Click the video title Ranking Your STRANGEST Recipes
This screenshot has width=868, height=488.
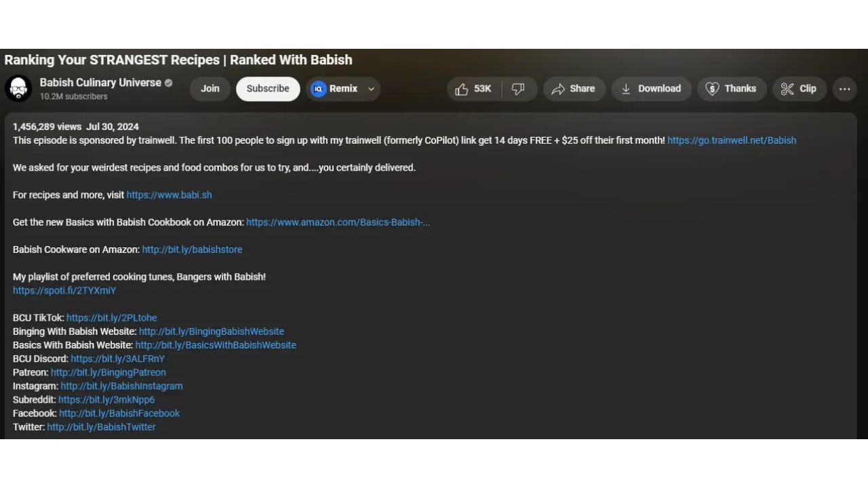(x=178, y=60)
